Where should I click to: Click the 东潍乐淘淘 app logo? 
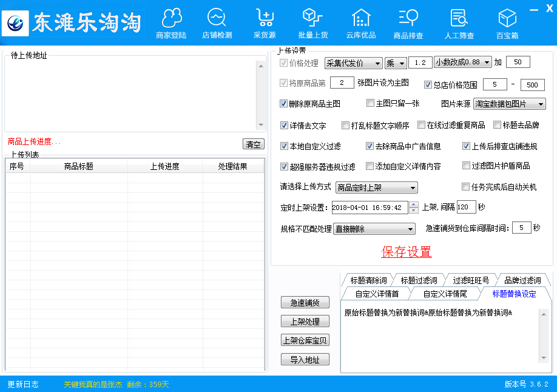[x=15, y=23]
